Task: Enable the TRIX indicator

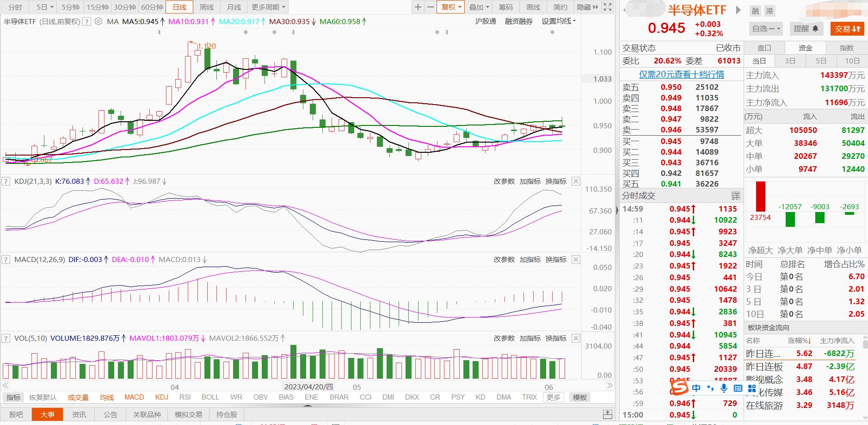Action: click(x=529, y=397)
